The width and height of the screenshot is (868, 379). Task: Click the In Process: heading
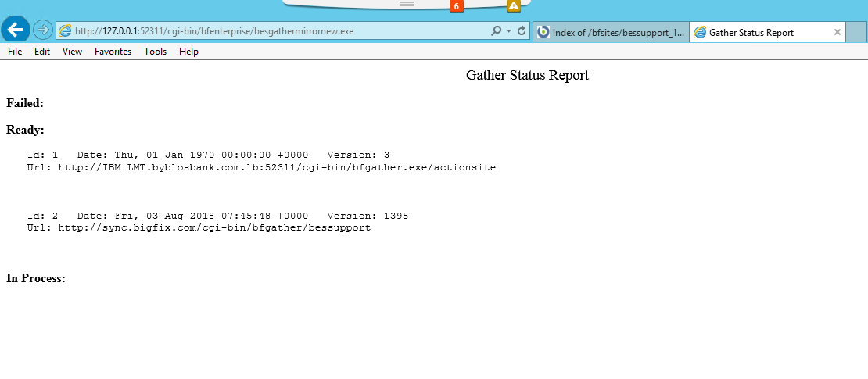36,278
